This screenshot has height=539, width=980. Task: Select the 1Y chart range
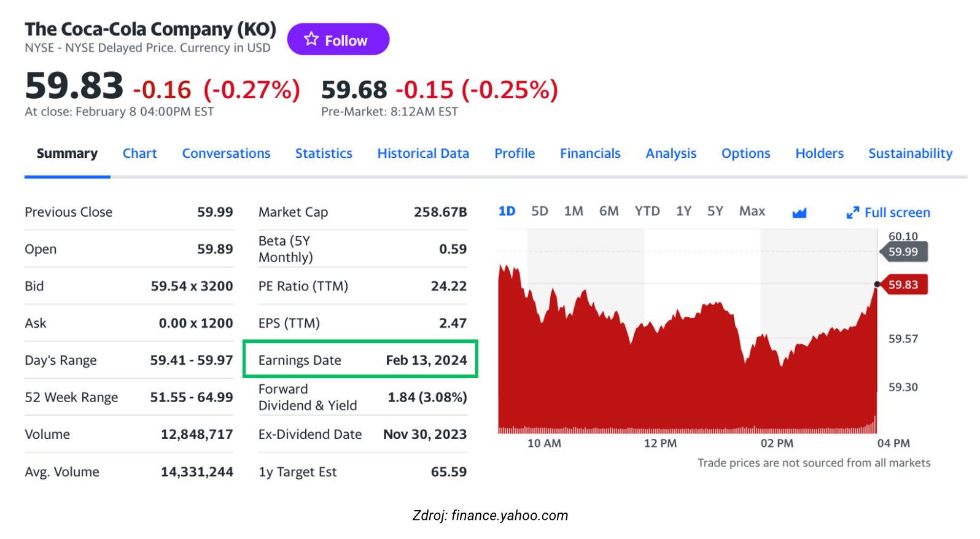683,212
